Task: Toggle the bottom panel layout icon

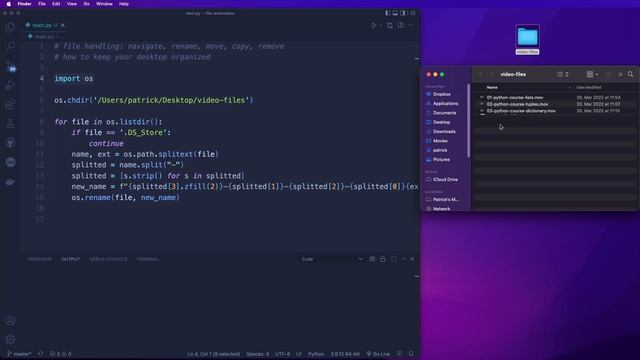Action: click(x=395, y=13)
